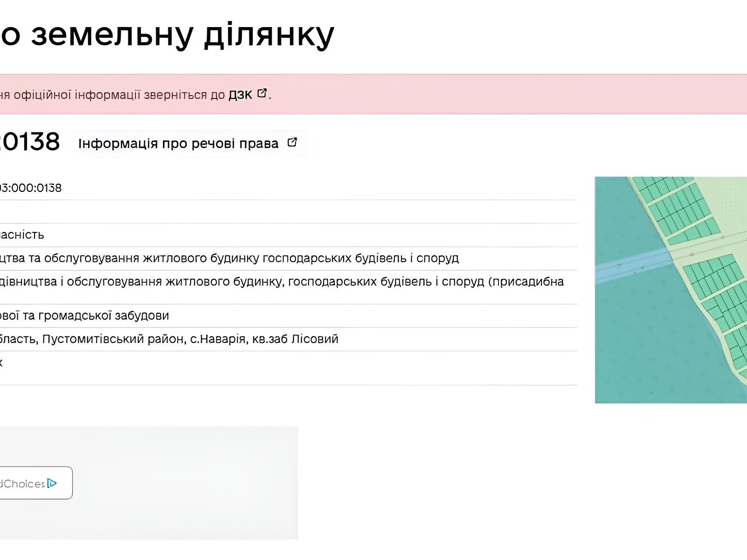This screenshot has height=560, width=747.
Task: Click the grey advertisement banner area
Action: (149, 483)
